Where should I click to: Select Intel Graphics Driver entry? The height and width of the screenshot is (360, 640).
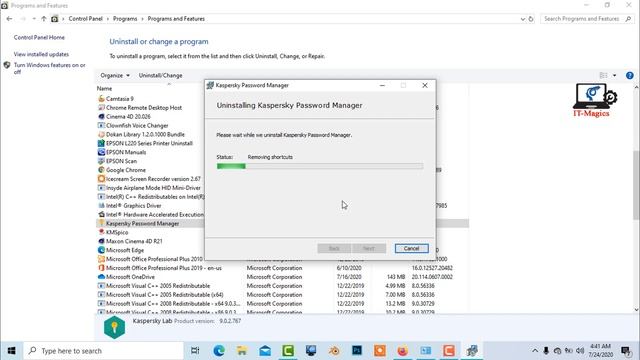pos(133,206)
